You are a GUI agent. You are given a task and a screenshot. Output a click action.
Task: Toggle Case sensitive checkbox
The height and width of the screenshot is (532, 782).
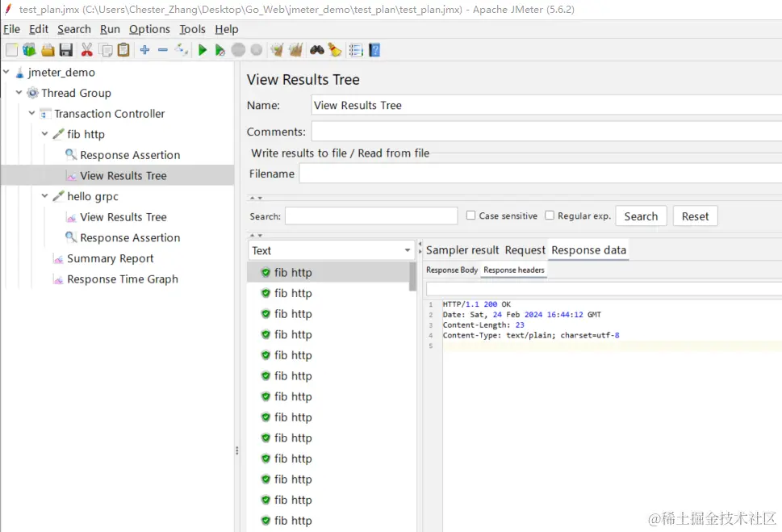(x=470, y=216)
